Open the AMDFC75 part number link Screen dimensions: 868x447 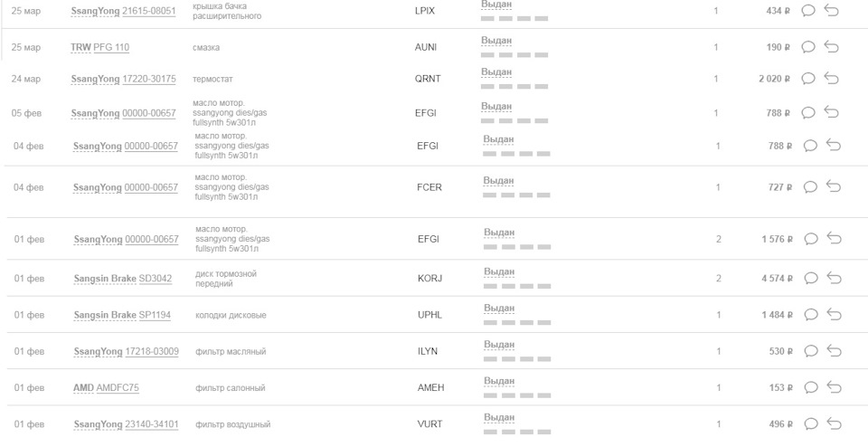pos(118,387)
